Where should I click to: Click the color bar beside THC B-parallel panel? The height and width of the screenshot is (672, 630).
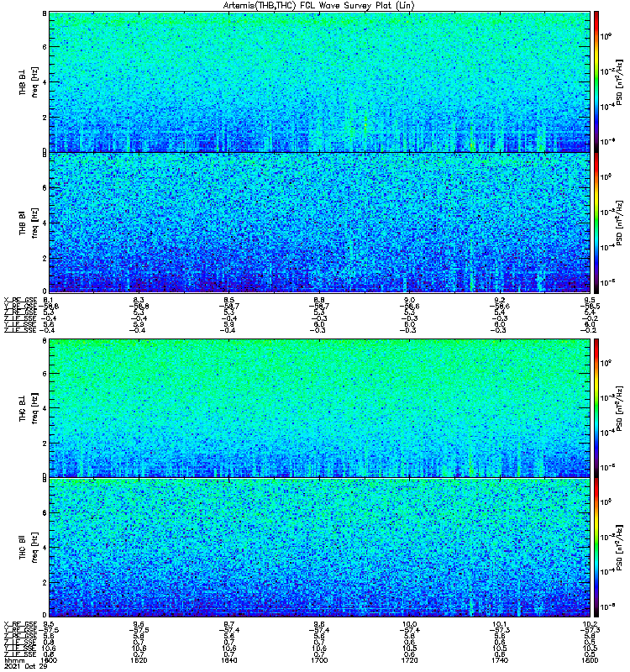tap(596, 548)
